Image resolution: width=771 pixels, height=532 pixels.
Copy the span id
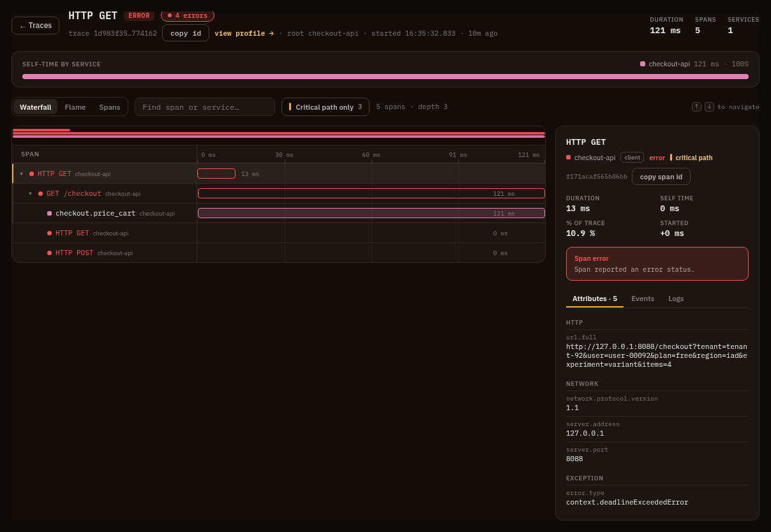[x=661, y=177]
